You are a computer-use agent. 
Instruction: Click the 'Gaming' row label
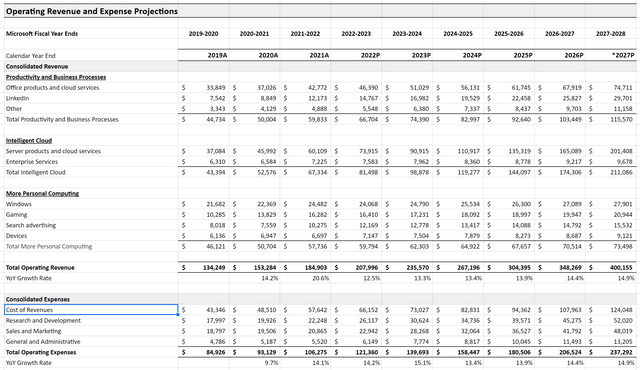(17, 215)
